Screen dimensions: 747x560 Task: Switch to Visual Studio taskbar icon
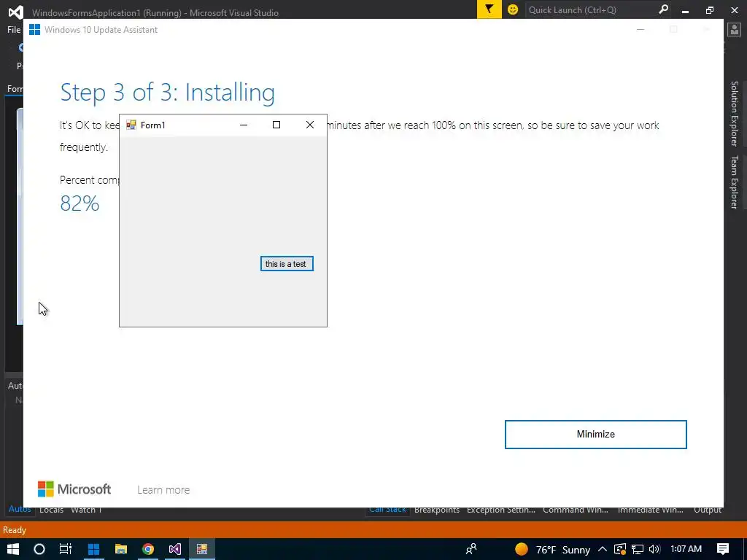(175, 549)
